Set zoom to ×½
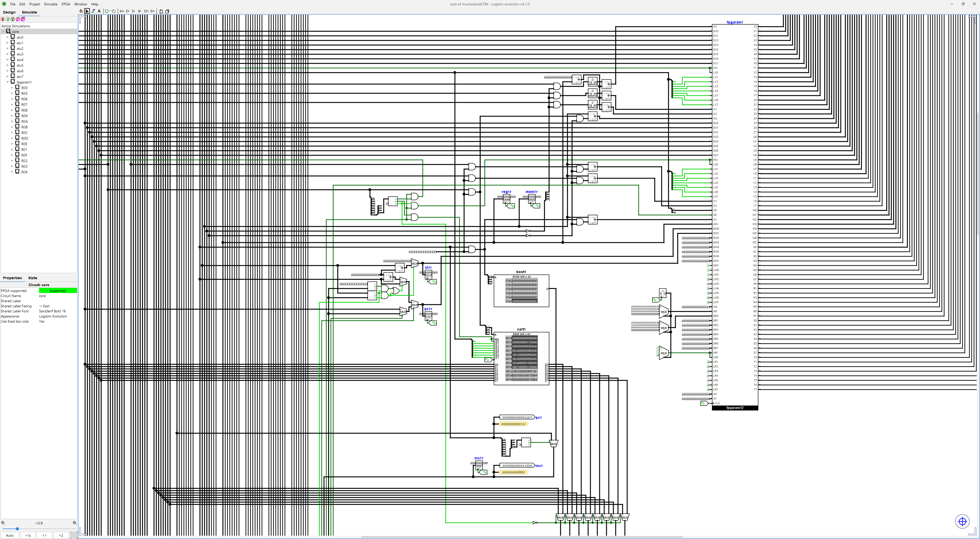Screen dimensions: 980x539 (28, 535)
